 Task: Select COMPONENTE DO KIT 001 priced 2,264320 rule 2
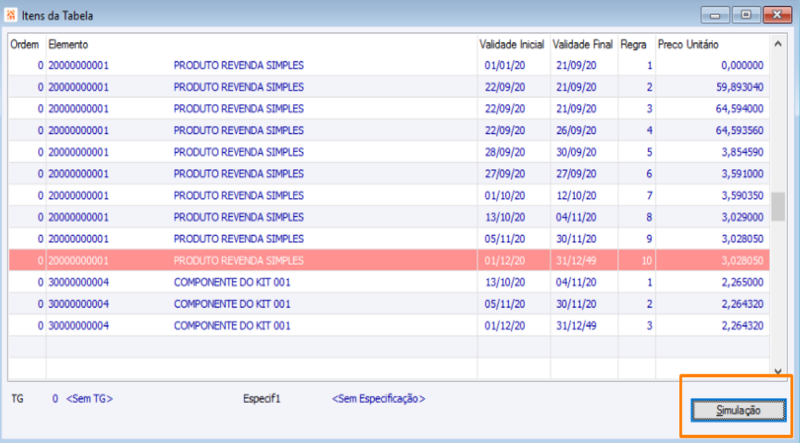pos(232,304)
